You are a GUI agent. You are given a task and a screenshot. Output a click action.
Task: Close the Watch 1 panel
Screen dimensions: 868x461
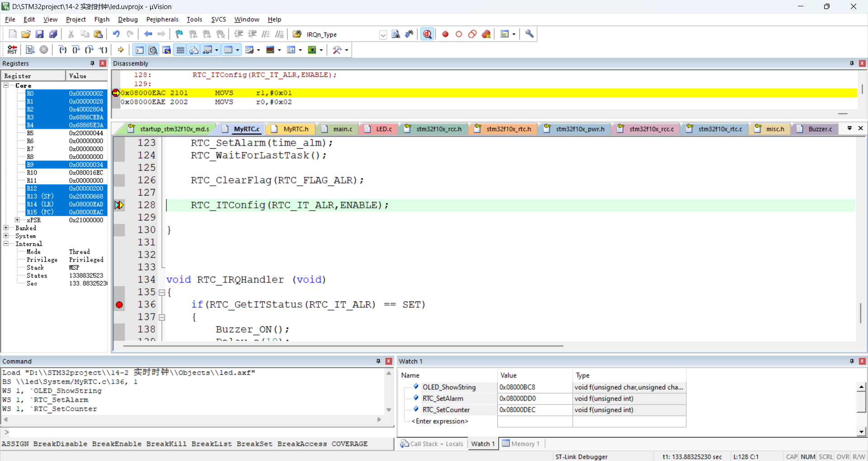[x=862, y=361]
